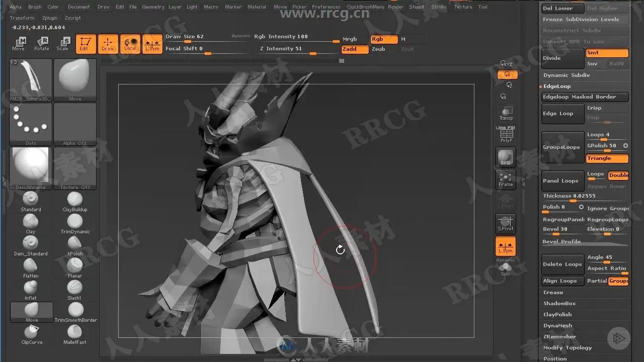Image resolution: width=644 pixels, height=362 pixels.
Task: Click the Divide button
Action: pyautogui.click(x=563, y=58)
